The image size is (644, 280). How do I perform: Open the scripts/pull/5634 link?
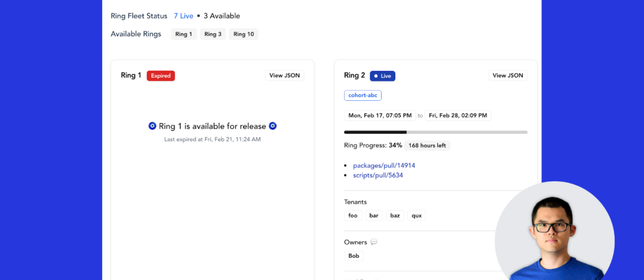tap(378, 175)
